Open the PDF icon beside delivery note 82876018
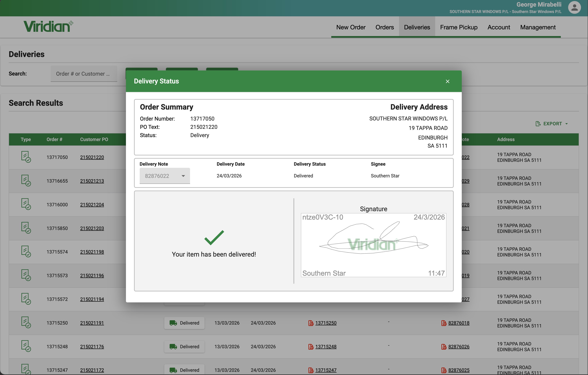 click(x=444, y=323)
